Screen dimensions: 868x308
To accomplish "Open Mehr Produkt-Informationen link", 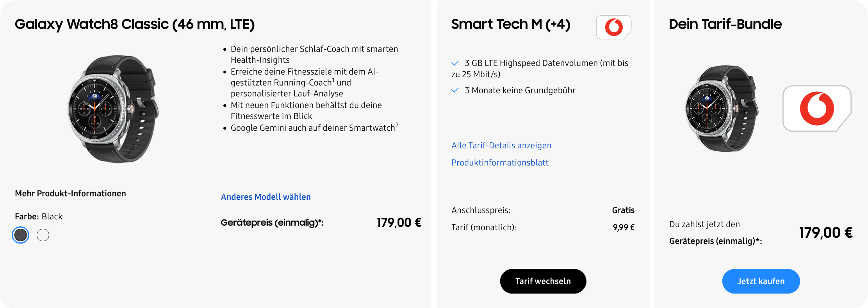I will 70,194.
